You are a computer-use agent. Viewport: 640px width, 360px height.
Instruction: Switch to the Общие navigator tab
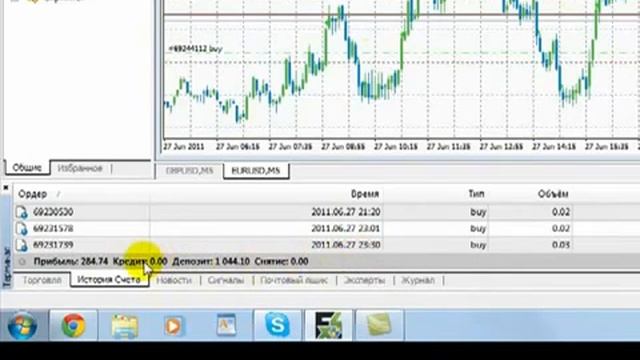coord(27,168)
